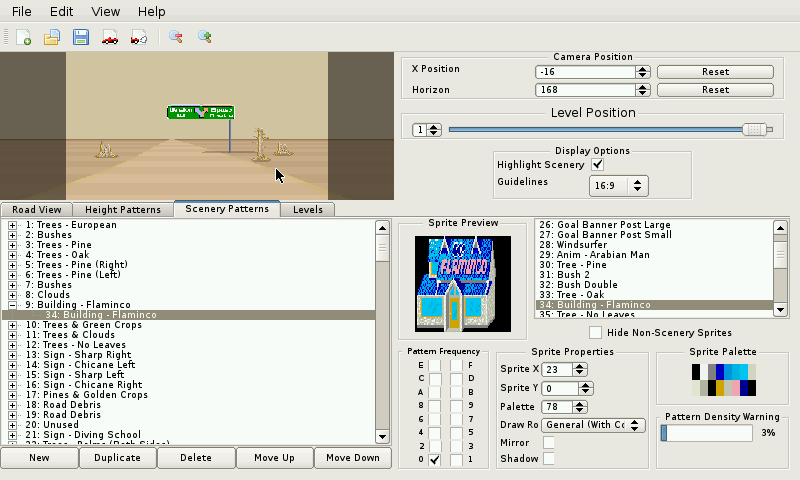Click the Save floppy disk icon
Viewport: 800px width, 480px height.
click(81, 37)
